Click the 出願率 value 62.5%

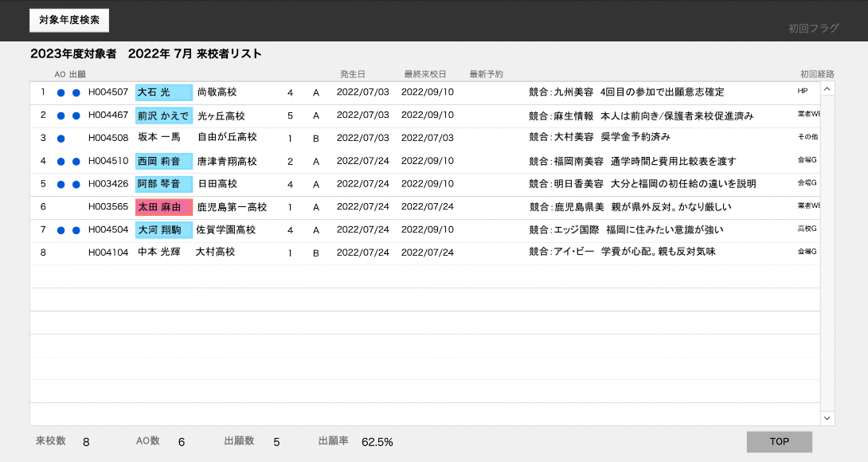point(377,442)
